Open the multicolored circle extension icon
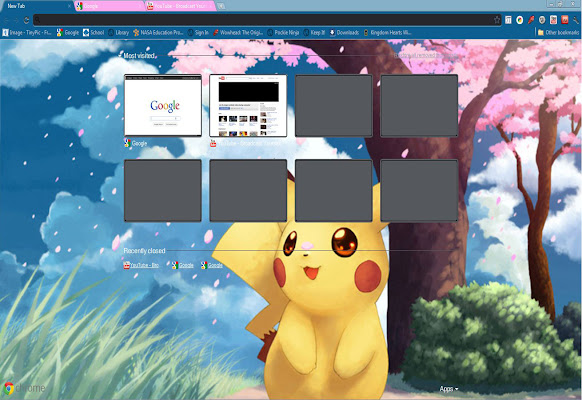This screenshot has width=582, height=400. pyautogui.click(x=520, y=20)
